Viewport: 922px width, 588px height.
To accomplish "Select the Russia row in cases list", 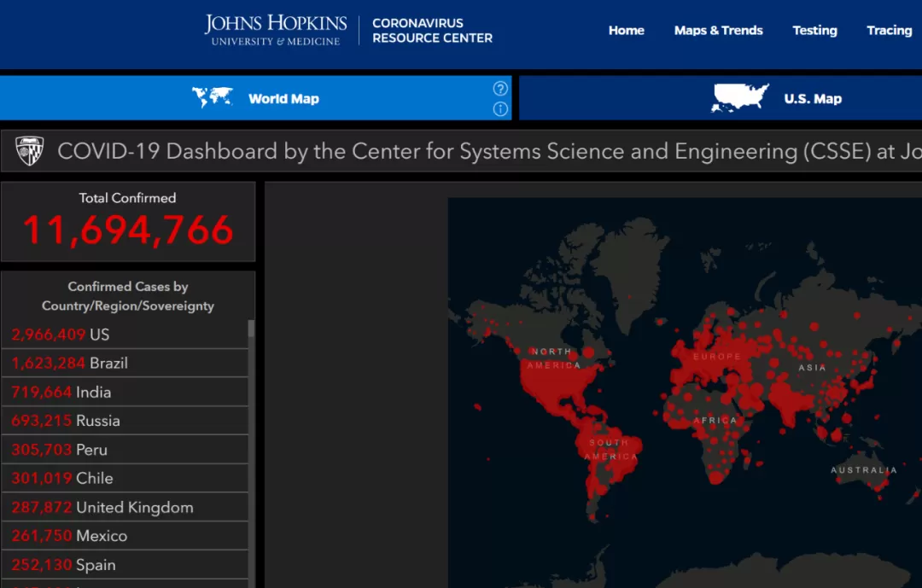I will tap(125, 421).
